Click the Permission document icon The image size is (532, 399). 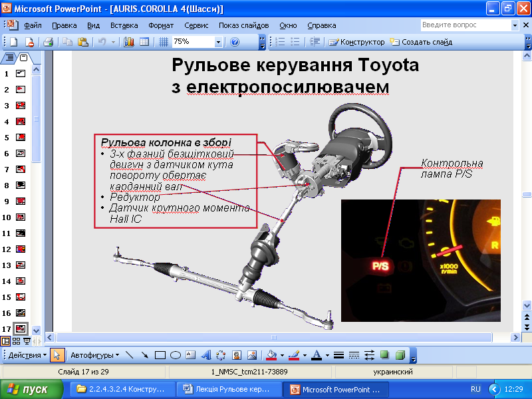(x=29, y=42)
